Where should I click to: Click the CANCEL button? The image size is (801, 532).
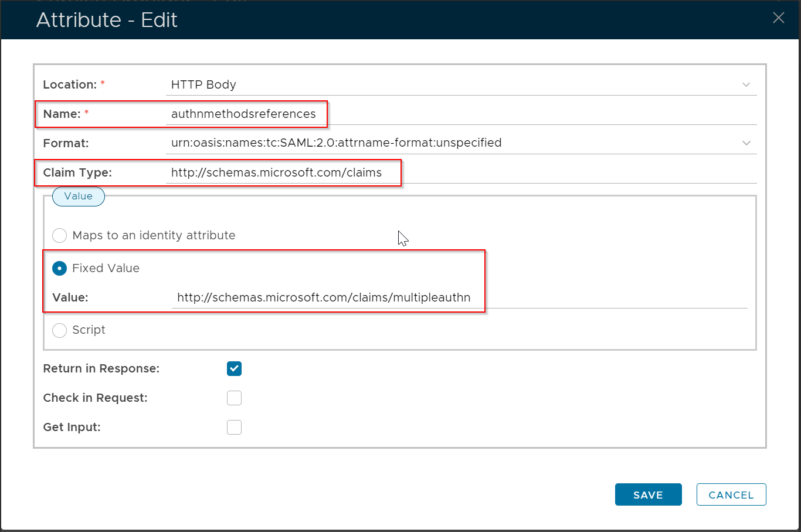pos(731,494)
